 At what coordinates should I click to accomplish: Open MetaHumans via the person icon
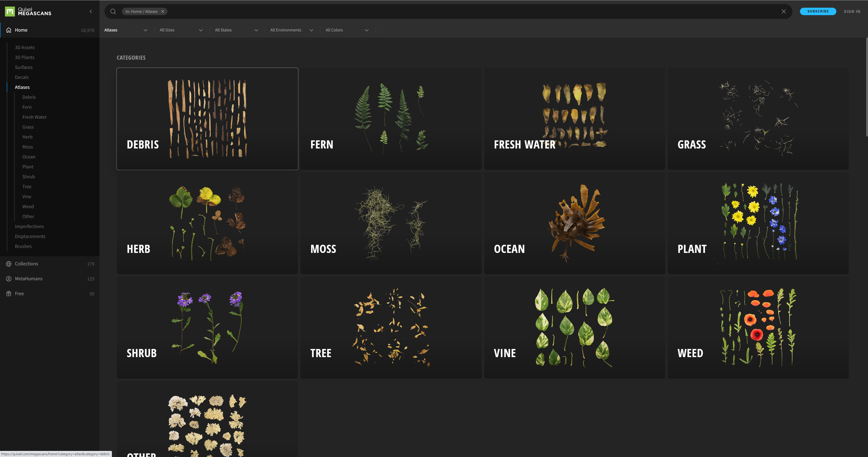[9, 279]
